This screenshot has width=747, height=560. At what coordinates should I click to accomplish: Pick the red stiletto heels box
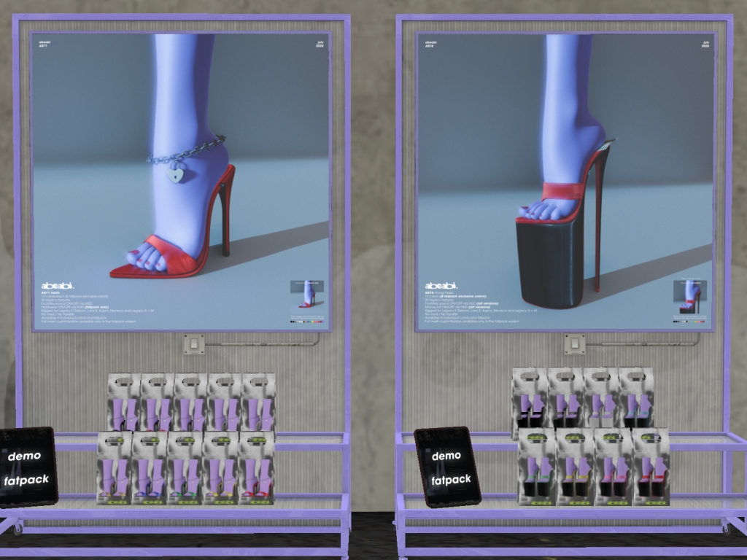tap(256, 468)
